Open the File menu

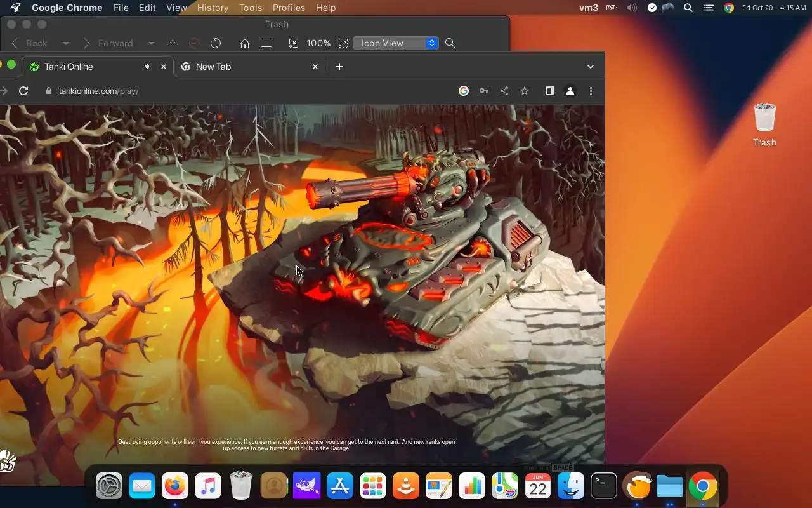pyautogui.click(x=121, y=8)
